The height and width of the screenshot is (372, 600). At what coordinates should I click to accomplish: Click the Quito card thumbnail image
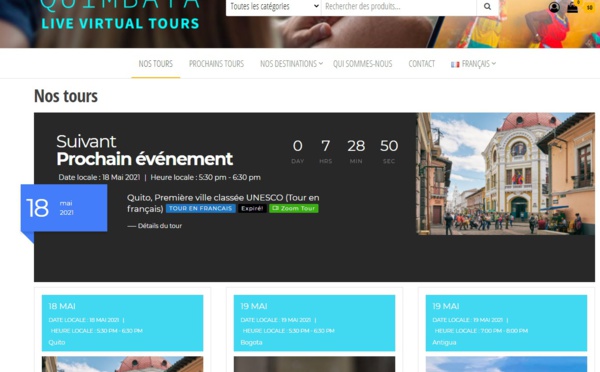[122, 364]
